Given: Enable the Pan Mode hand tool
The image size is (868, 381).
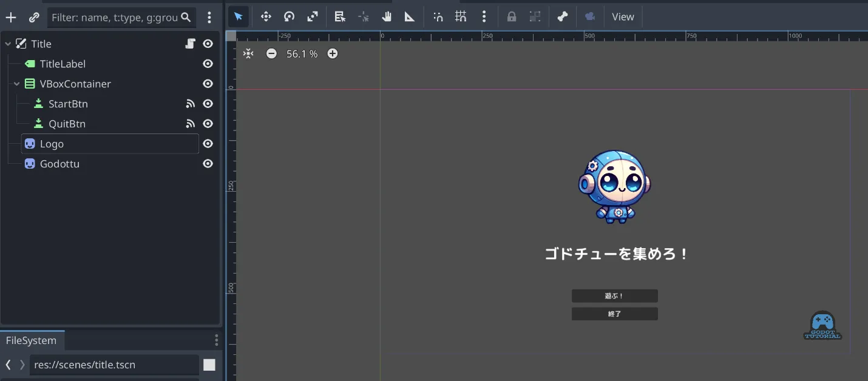Looking at the screenshot, I should (387, 17).
